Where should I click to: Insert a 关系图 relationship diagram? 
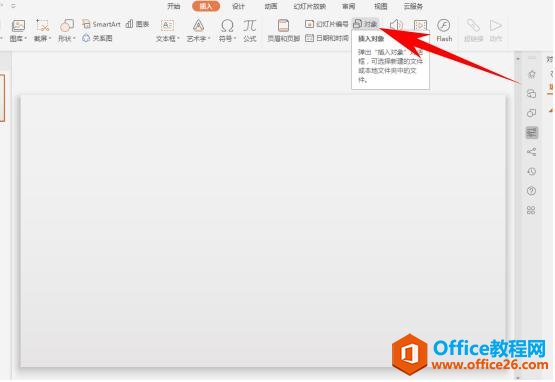click(x=97, y=38)
